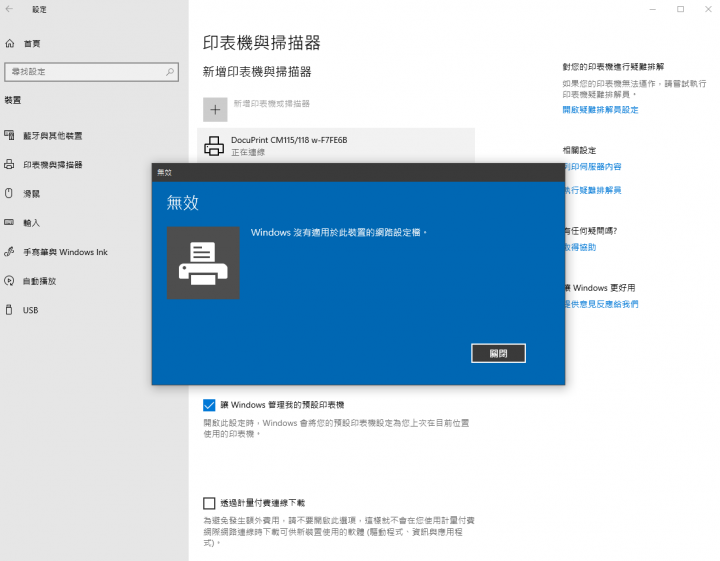Click the 取得協助 link
This screenshot has height=561, width=720.
[580, 247]
